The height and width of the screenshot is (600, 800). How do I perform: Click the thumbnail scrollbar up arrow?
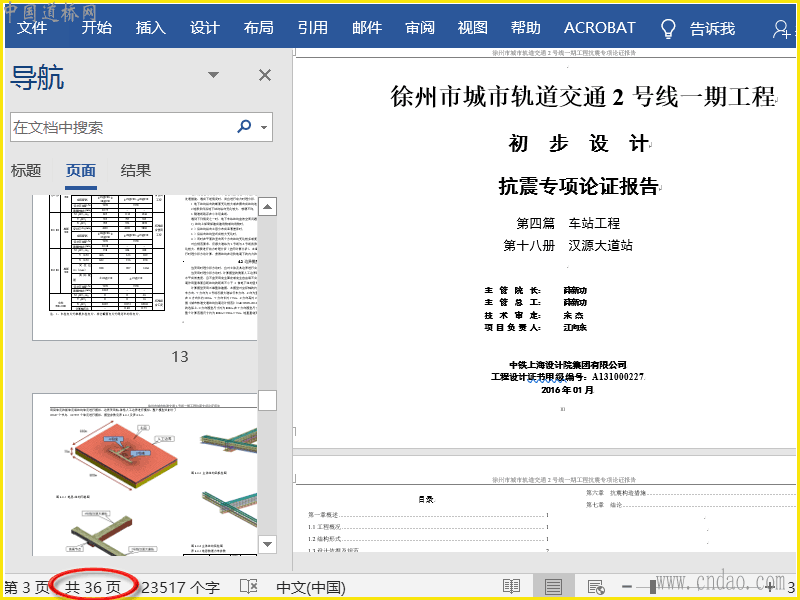coord(267,207)
